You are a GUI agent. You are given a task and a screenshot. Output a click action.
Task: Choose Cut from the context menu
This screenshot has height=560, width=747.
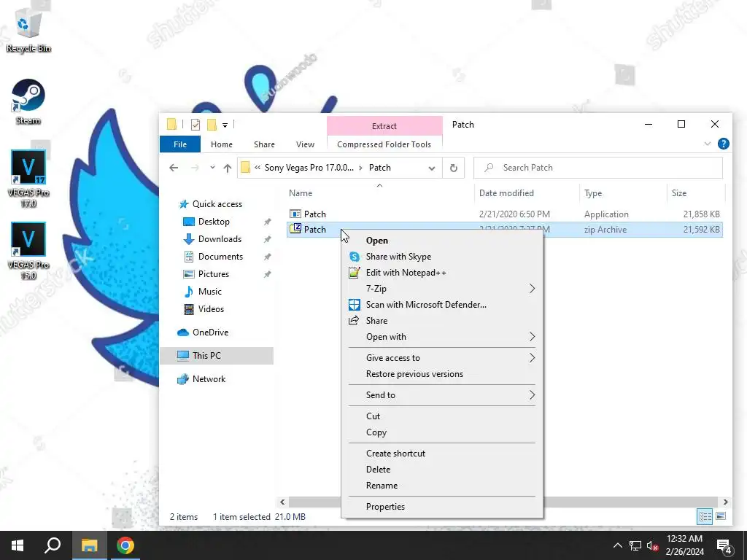442,416
